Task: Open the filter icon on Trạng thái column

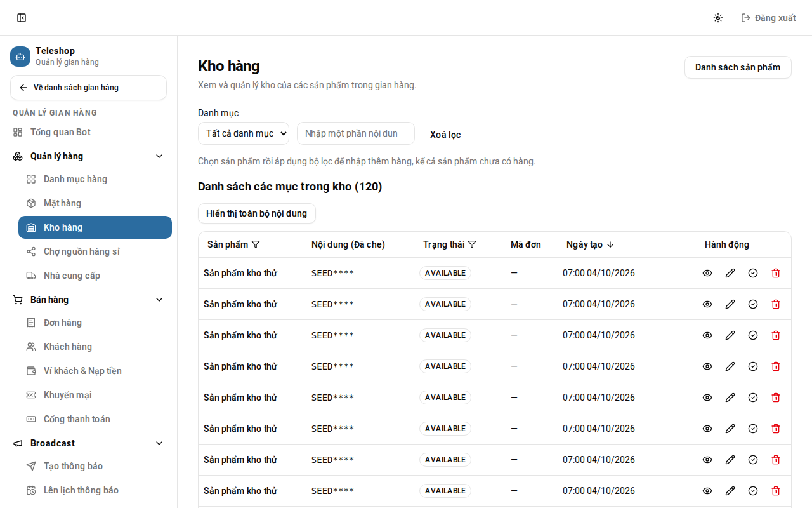Action: click(x=472, y=244)
